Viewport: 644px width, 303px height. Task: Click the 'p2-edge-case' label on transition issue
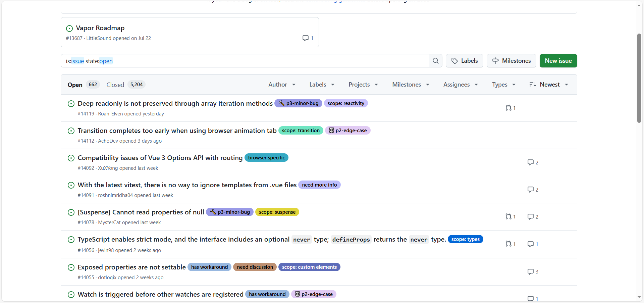[x=348, y=131]
